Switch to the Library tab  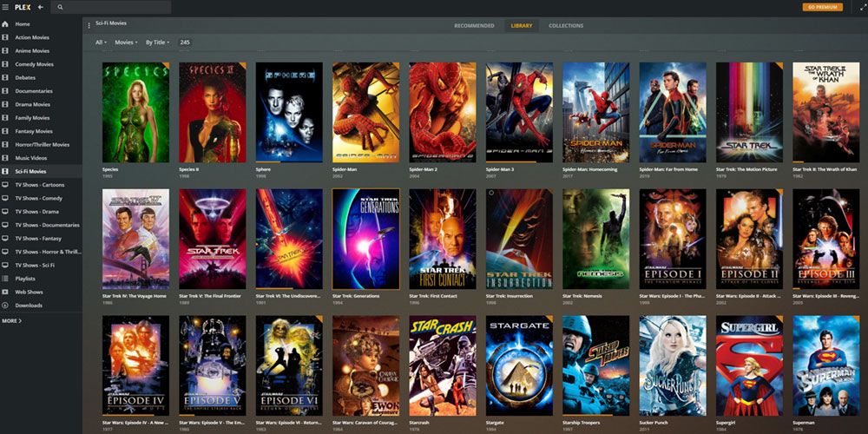(x=522, y=26)
